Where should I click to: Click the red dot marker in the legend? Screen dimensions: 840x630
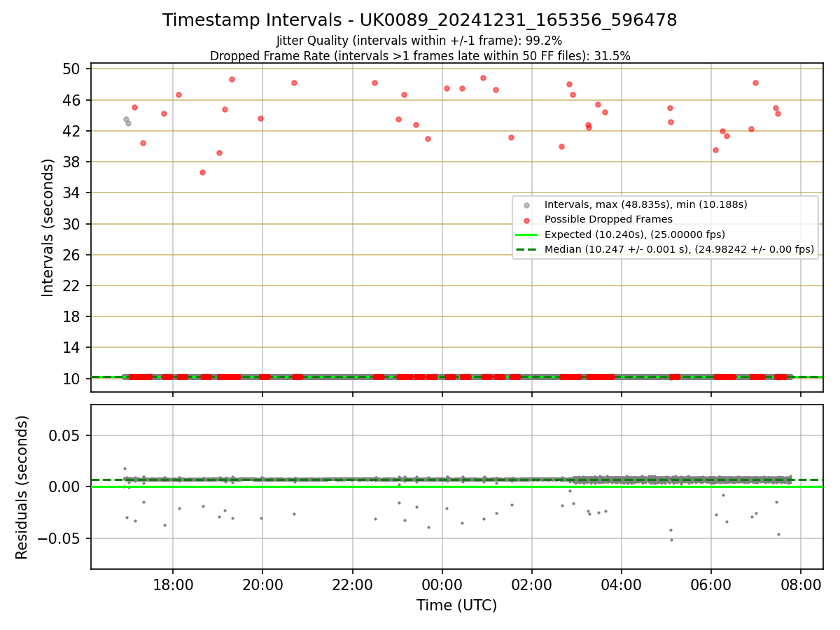pyautogui.click(x=527, y=220)
